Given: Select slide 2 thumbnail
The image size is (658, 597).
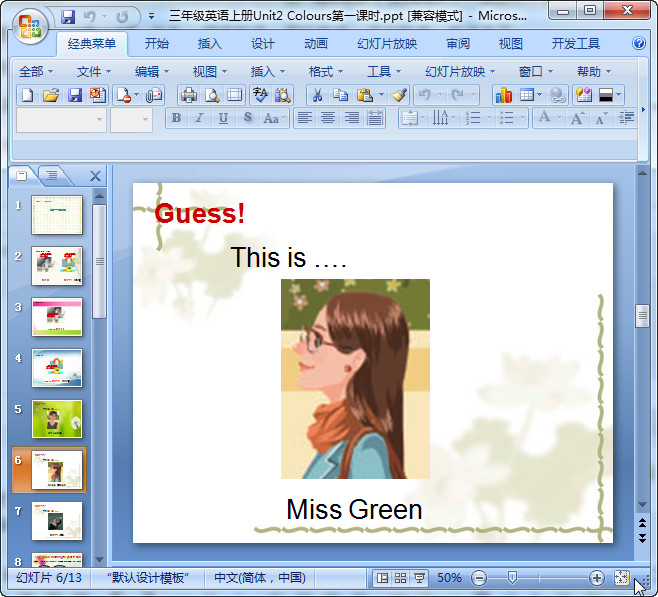Looking at the screenshot, I should (x=57, y=266).
